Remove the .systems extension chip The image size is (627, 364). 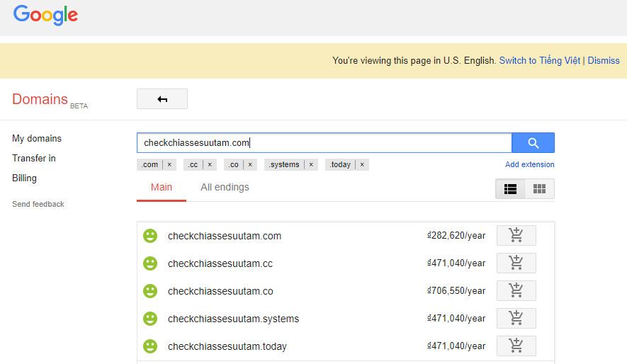[x=311, y=164]
